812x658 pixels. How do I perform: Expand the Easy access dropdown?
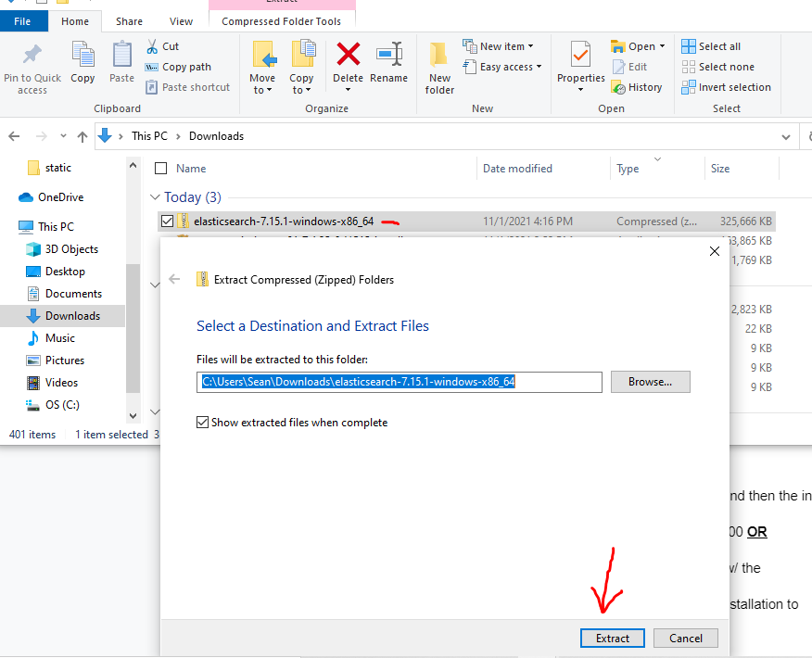tap(539, 67)
